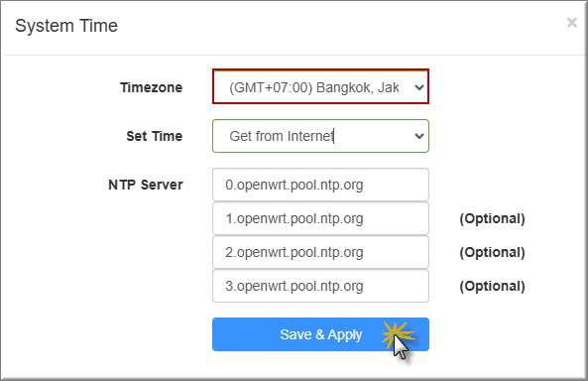Select the (GMT+07:00) Bangkok timezone value
Viewport: 588px width, 381px height.
pos(314,87)
